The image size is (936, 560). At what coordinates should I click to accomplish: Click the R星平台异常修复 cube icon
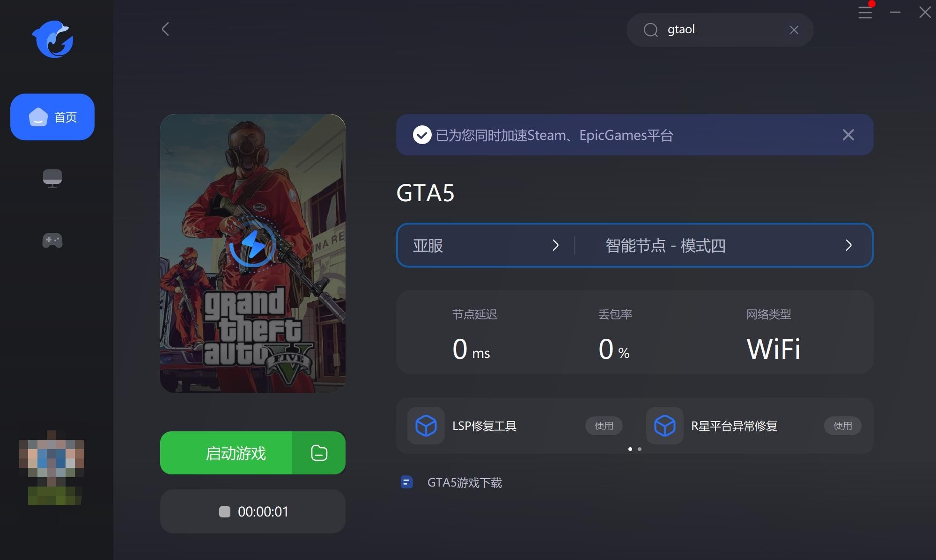[664, 426]
